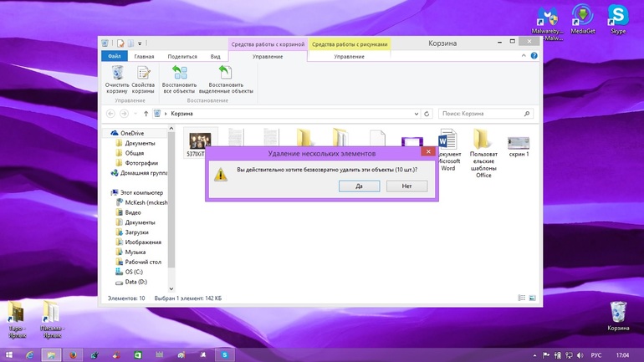The height and width of the screenshot is (362, 644).
Task: Click the up-arrow navigation button
Action: coord(146,114)
